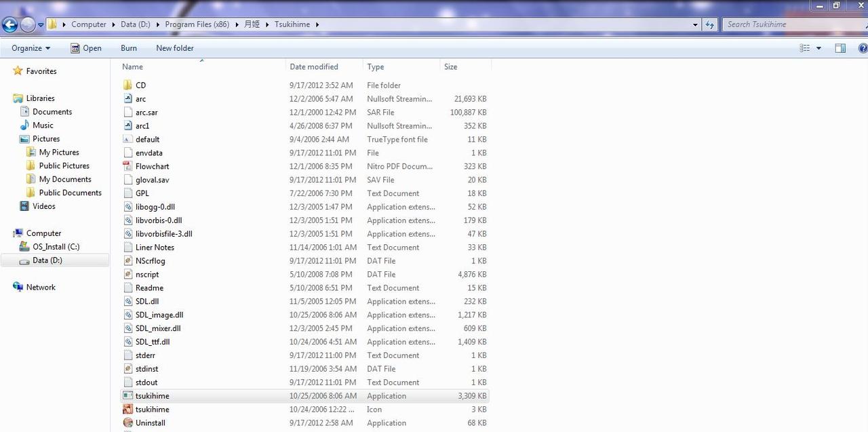Select OS_Install (C:) drive in sidebar

(x=56, y=247)
